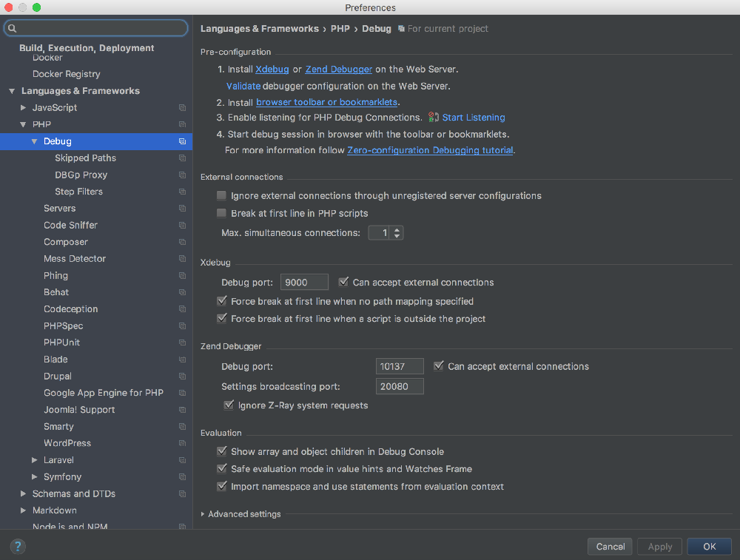Collapse the Languages & Frameworks tree node
The image size is (740, 560).
coord(12,91)
